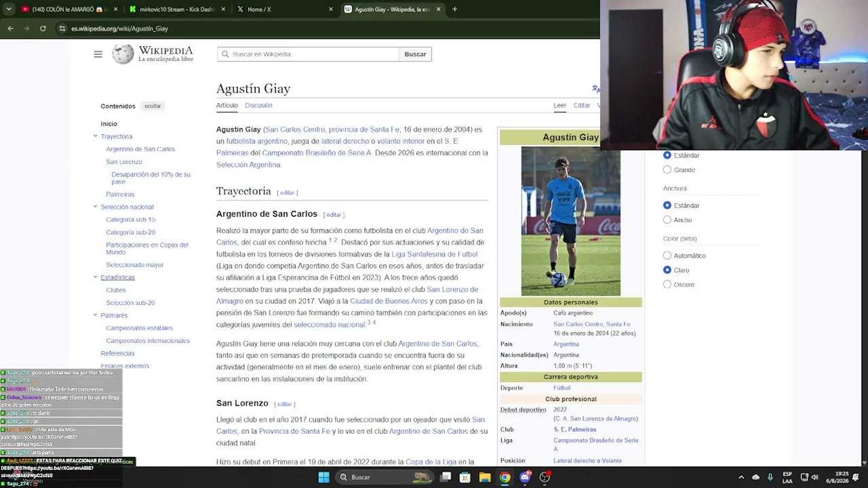Screen dimensions: 868x488
Task: Open the Discusión tab
Action: [x=258, y=106]
